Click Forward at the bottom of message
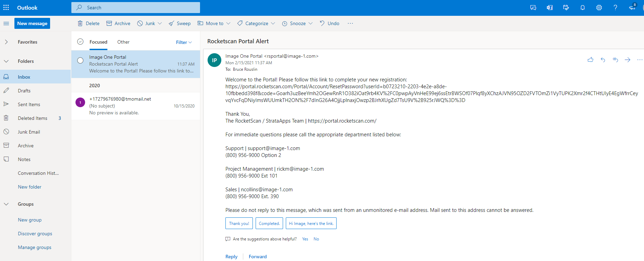The height and width of the screenshot is (261, 644). [258, 257]
